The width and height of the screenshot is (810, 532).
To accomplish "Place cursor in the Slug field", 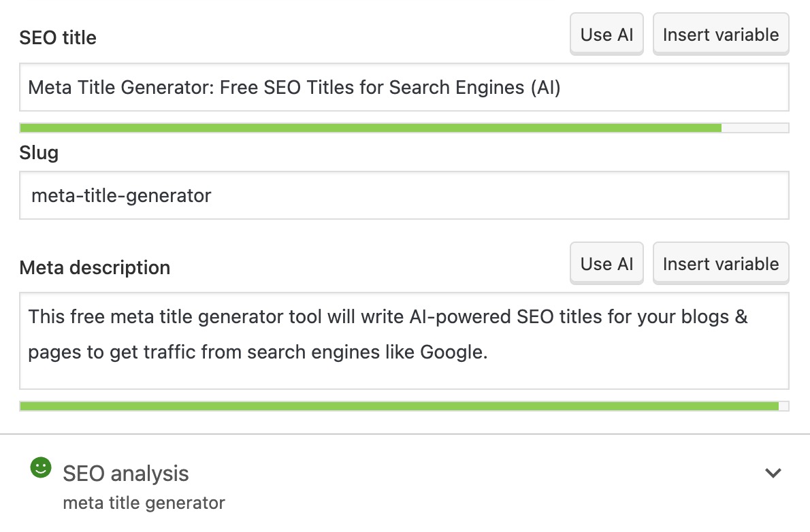I will 405,195.
